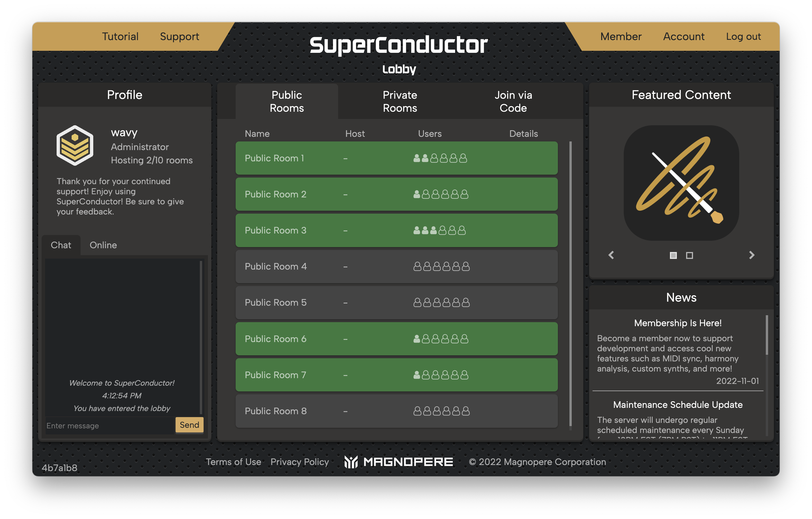Viewport: 812px width, 519px height.
Task: Show the Online users tab
Action: click(103, 245)
